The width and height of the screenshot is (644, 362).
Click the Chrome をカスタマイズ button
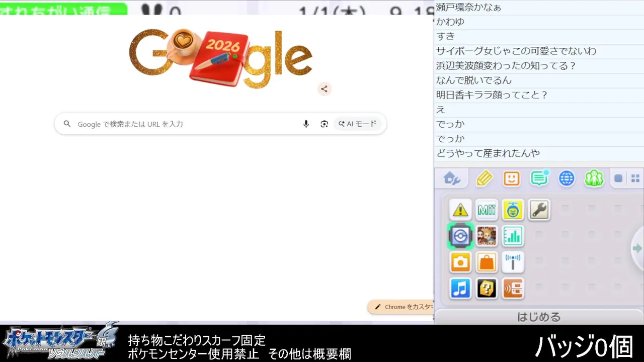point(401,307)
